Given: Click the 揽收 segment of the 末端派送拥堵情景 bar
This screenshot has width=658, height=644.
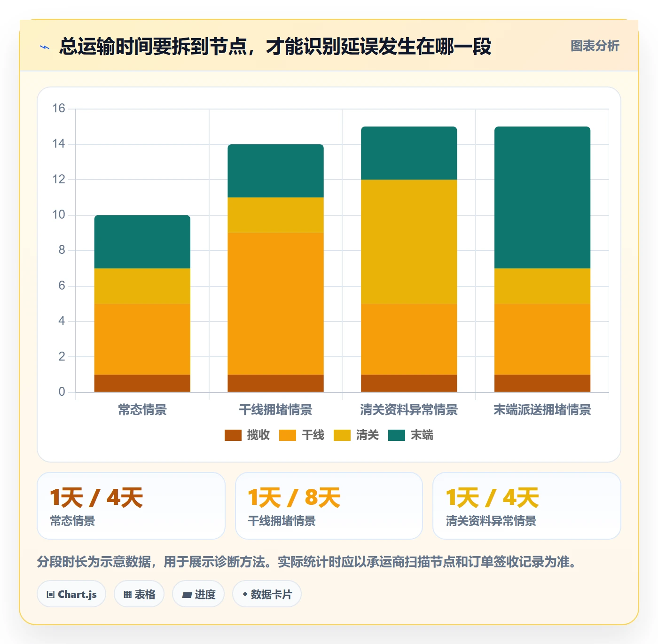Looking at the screenshot, I should click(542, 384).
